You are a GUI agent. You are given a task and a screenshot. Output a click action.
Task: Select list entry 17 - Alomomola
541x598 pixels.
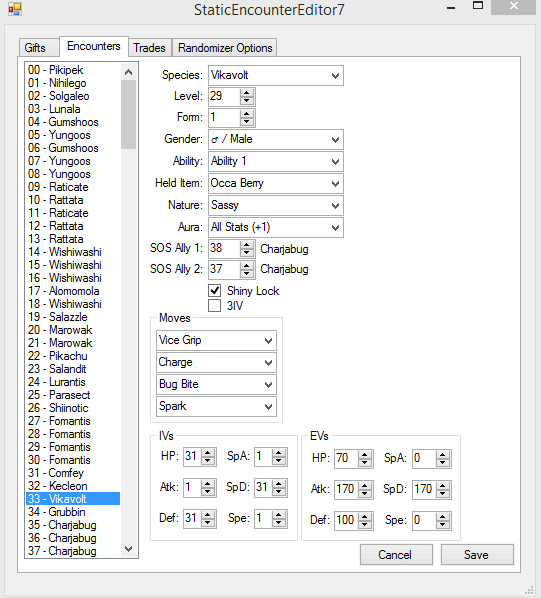72,291
